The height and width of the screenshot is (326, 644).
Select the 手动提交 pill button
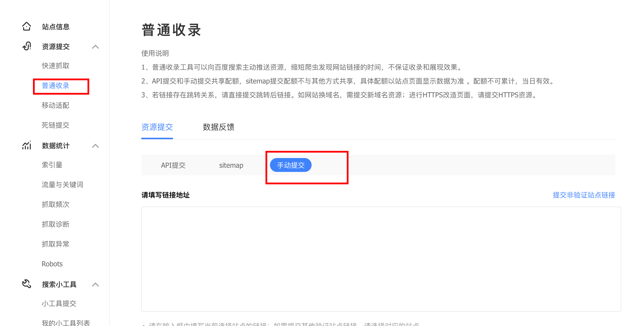point(291,165)
